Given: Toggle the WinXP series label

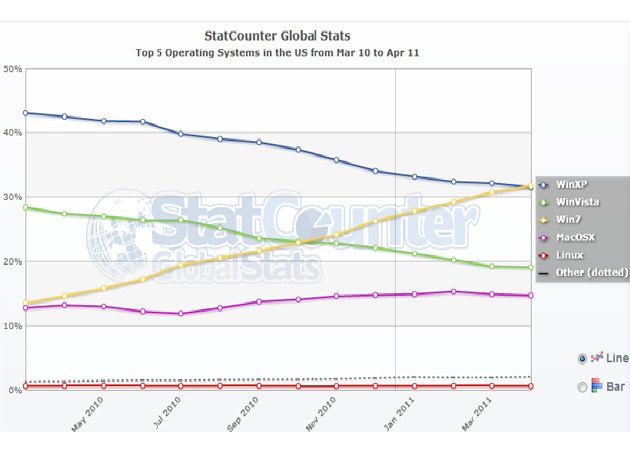Looking at the screenshot, I should point(571,185).
